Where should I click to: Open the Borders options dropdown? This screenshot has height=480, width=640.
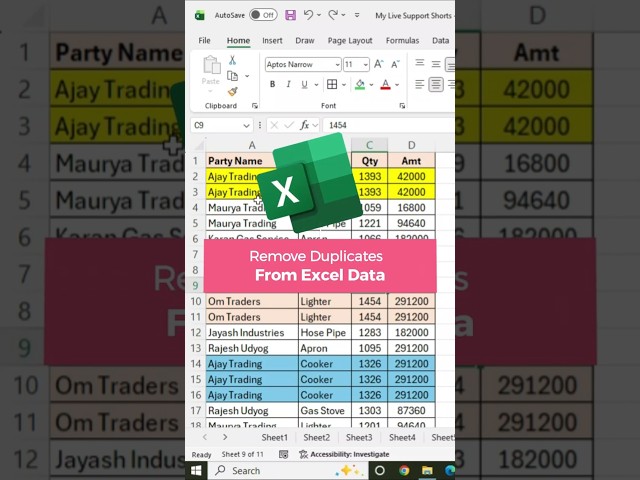tap(344, 85)
